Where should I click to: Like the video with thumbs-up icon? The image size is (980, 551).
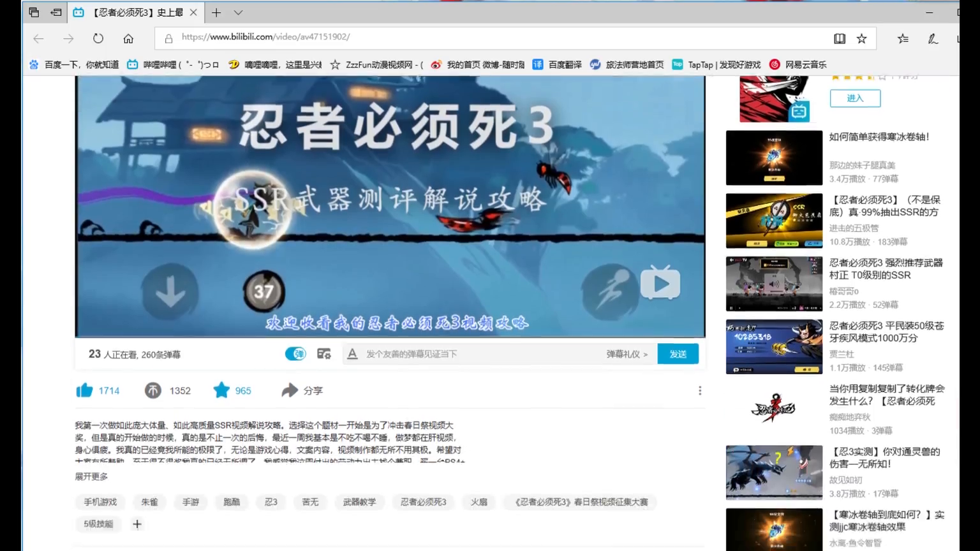84,390
